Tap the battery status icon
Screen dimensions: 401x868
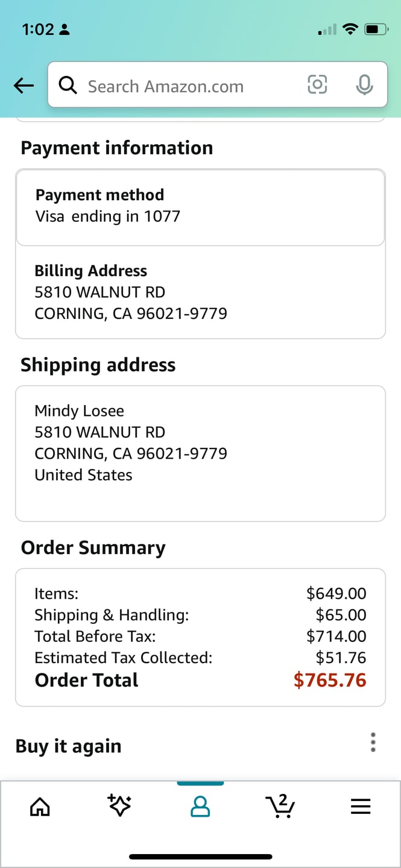376,29
